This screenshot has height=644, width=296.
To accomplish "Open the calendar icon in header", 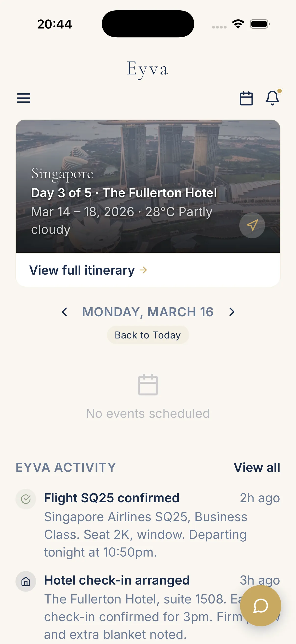I will (246, 98).
